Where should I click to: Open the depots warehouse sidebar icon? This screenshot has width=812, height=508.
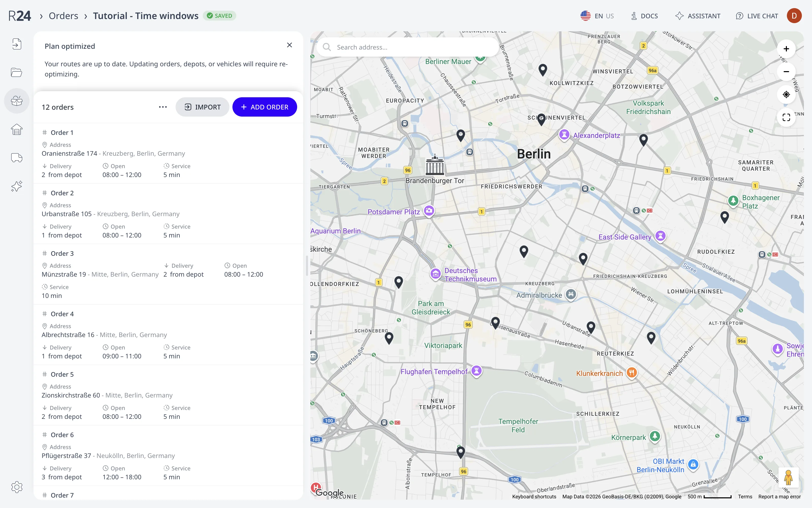coord(16,129)
